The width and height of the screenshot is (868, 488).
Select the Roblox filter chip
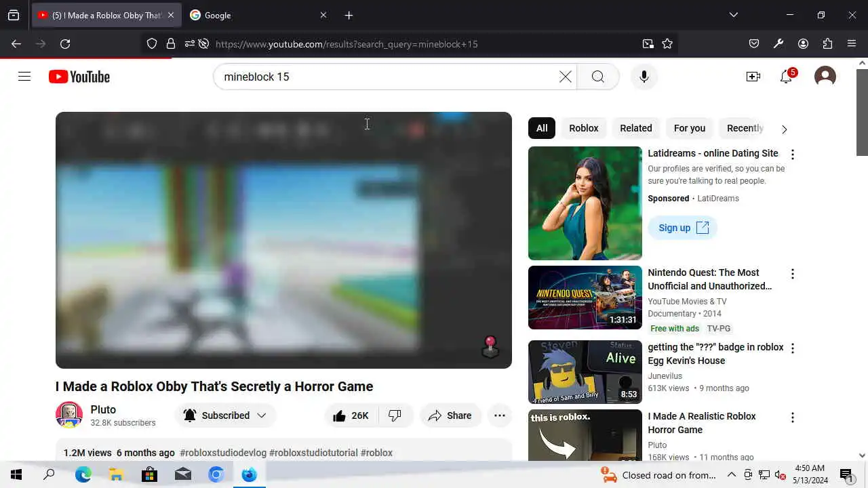click(584, 128)
